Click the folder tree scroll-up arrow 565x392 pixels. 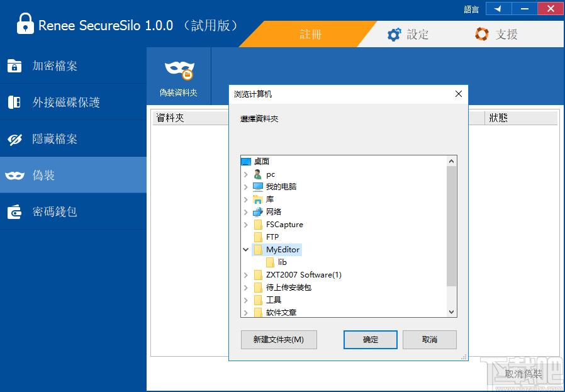tap(452, 162)
